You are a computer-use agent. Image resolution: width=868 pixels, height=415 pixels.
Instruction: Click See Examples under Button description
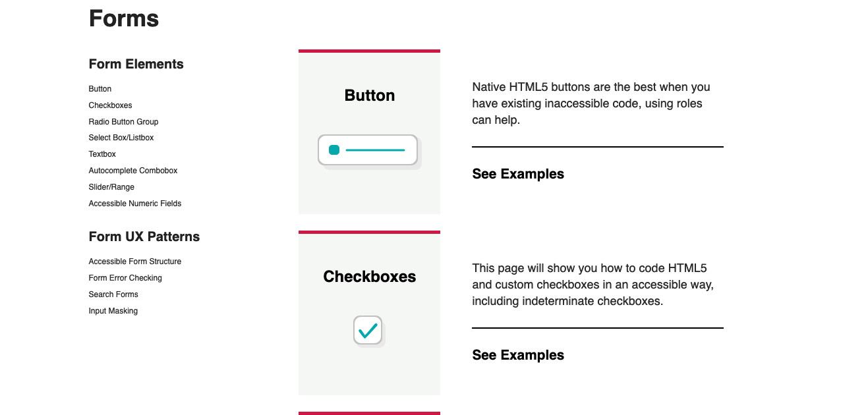coord(518,173)
